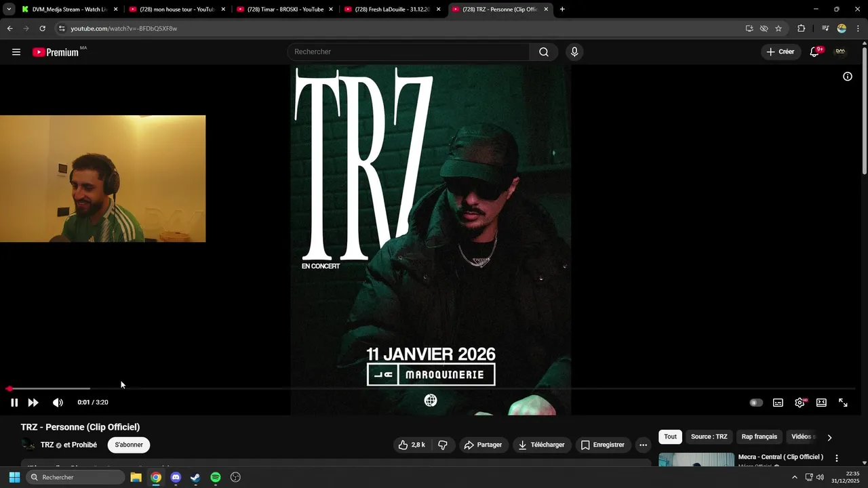
Task: Toggle subtitles in the player
Action: pos(778,403)
